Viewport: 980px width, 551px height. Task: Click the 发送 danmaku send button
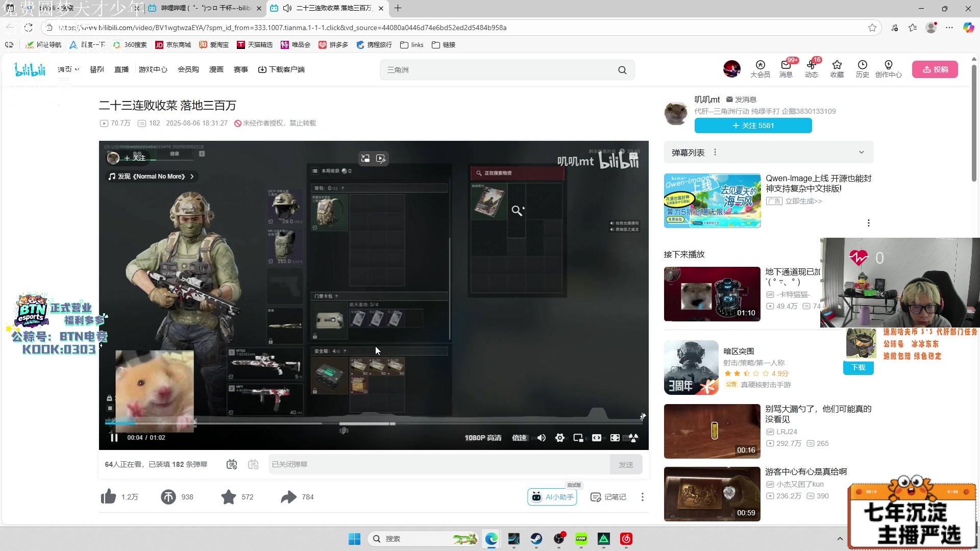coord(626,464)
